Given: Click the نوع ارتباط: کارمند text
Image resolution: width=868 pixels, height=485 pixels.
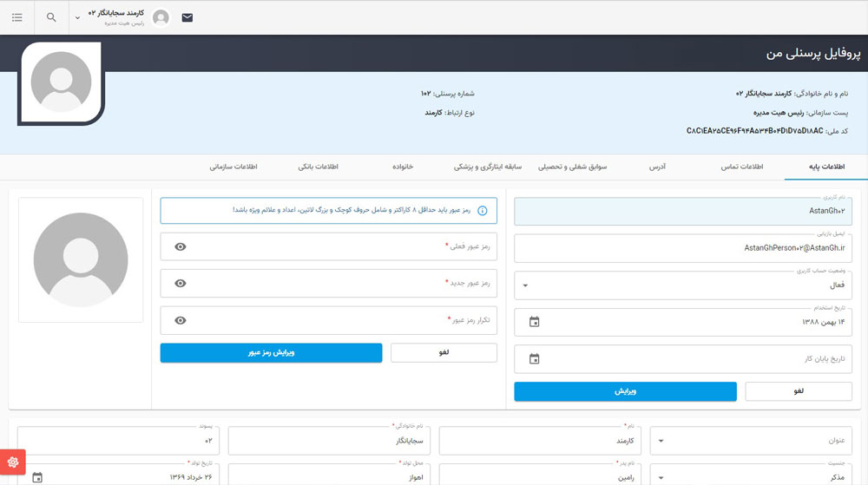Looking at the screenshot, I should (450, 112).
